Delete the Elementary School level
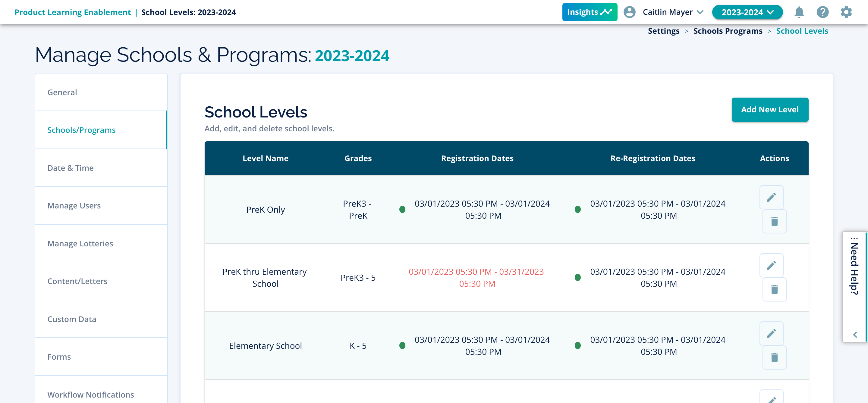This screenshot has width=868, height=403. [774, 358]
